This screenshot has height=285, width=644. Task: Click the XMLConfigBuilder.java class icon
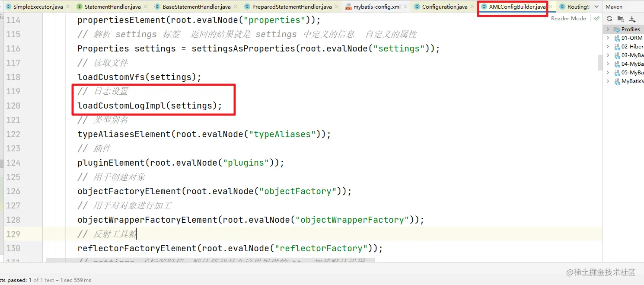pyautogui.click(x=484, y=7)
